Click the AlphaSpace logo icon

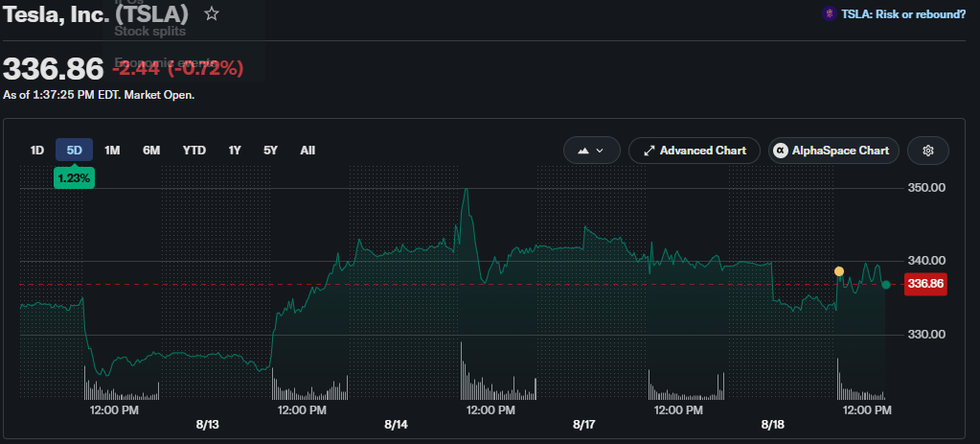pyautogui.click(x=780, y=151)
